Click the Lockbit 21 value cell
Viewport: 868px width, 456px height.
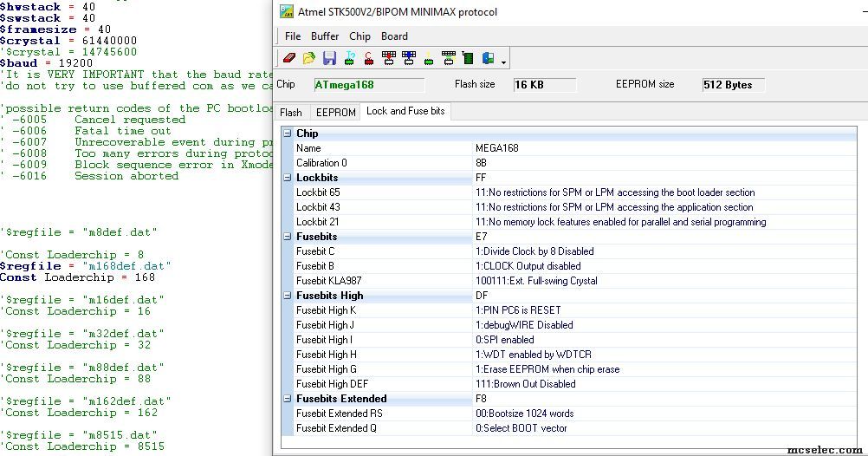[664, 222]
